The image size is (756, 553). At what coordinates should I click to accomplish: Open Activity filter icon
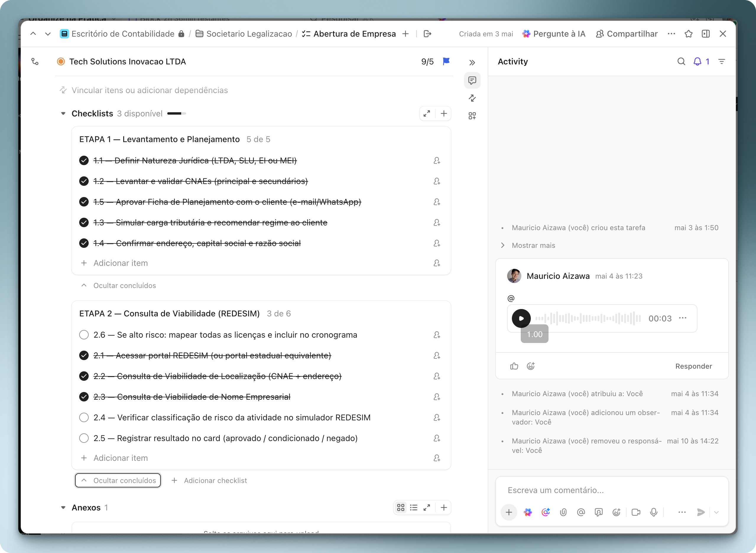click(x=722, y=62)
